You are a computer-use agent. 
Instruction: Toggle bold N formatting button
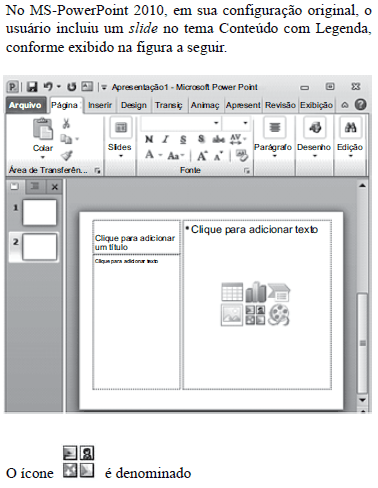(x=149, y=139)
